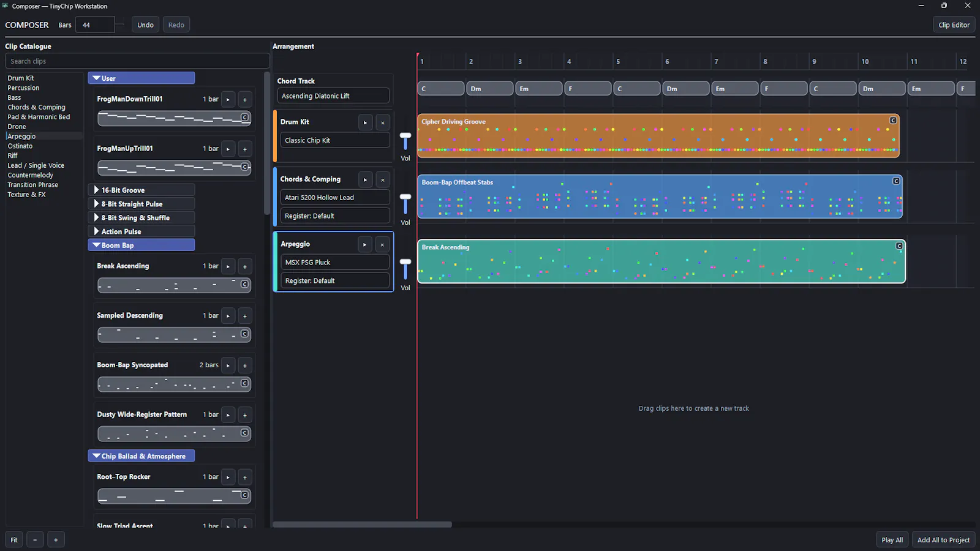980x551 pixels.
Task: Collapse the User clip group
Action: 141,78
